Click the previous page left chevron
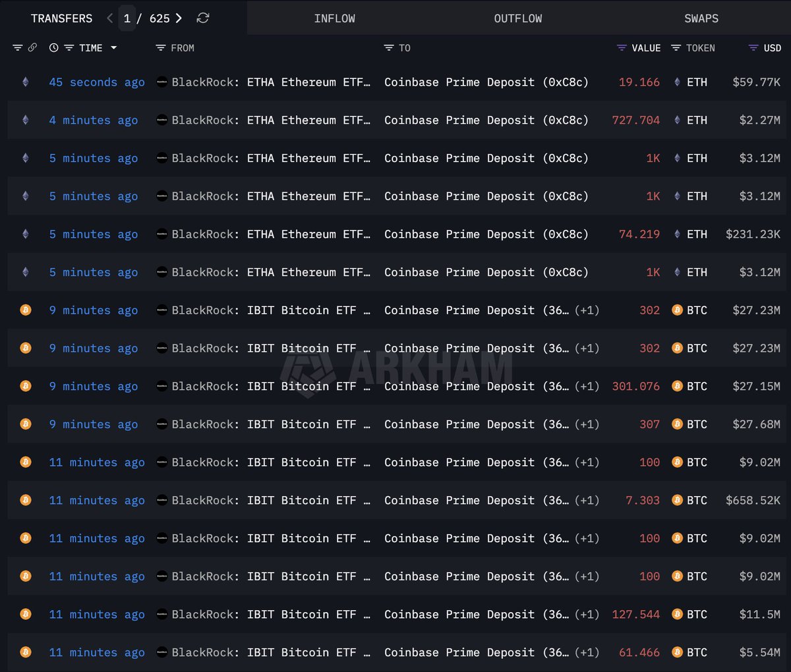The height and width of the screenshot is (672, 791). 109,18
